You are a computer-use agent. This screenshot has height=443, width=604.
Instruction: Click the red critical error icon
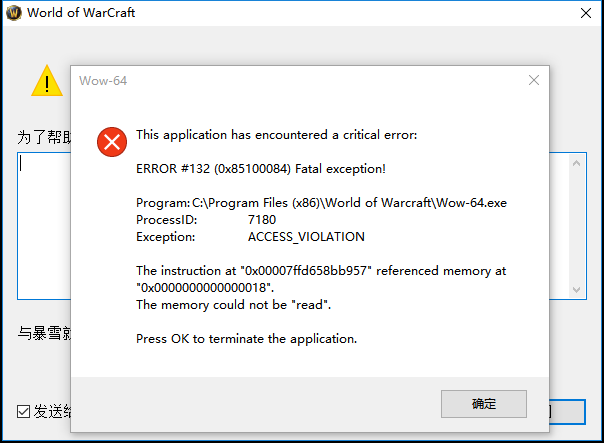(x=112, y=142)
